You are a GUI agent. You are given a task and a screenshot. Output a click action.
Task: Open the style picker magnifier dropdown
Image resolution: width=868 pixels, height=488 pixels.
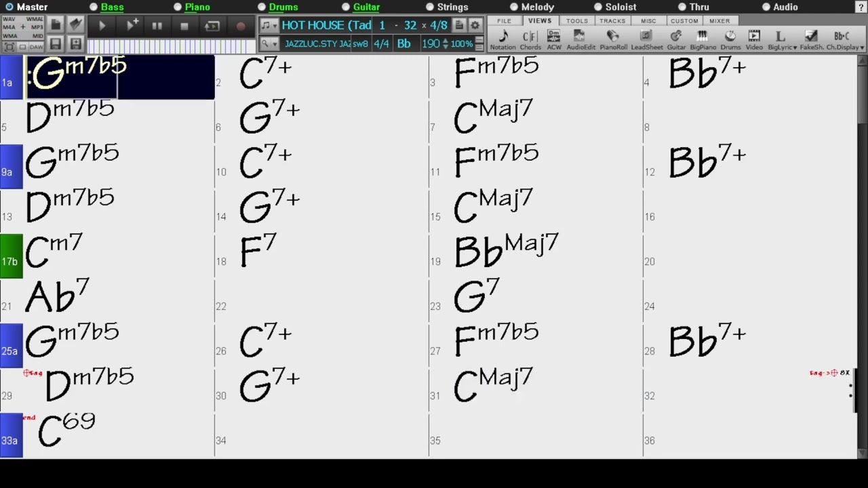[x=269, y=43]
